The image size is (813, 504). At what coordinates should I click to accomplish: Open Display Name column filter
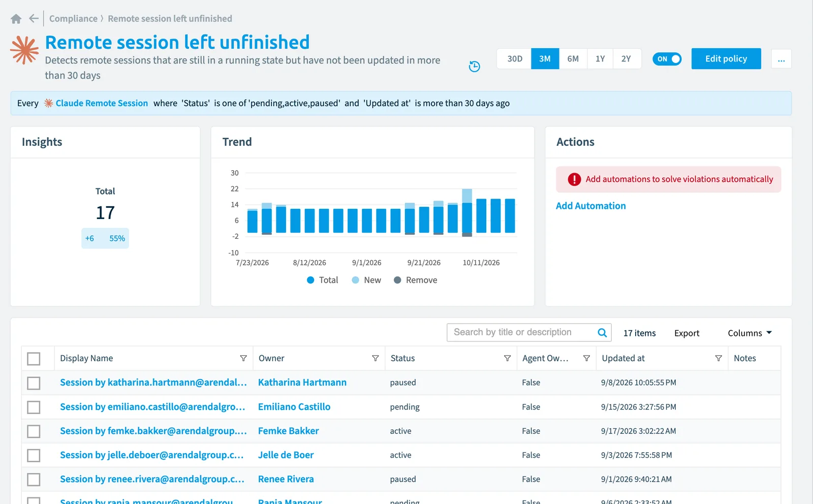243,358
